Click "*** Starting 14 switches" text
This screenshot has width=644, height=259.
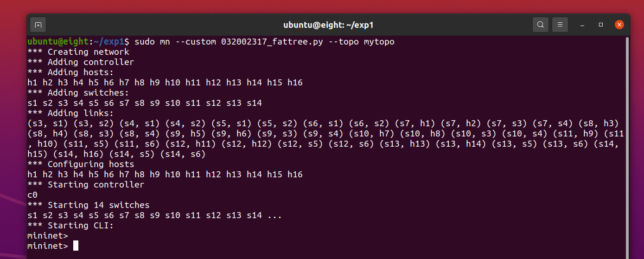[88, 205]
